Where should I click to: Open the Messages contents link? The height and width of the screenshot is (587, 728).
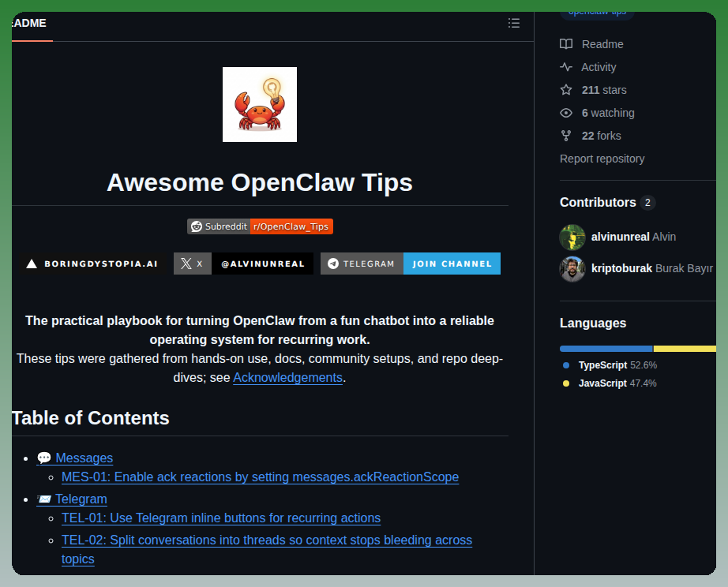[84, 458]
